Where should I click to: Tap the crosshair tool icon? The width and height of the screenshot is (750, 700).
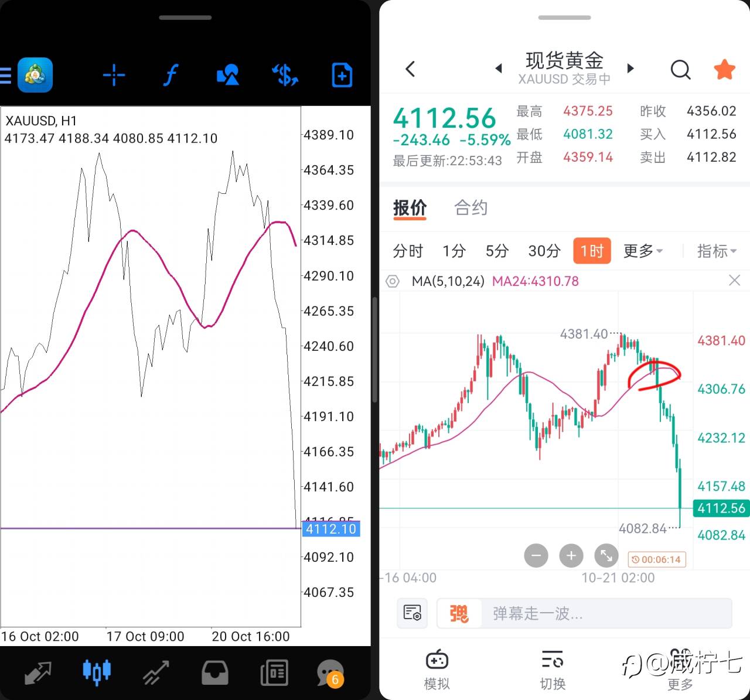(114, 76)
